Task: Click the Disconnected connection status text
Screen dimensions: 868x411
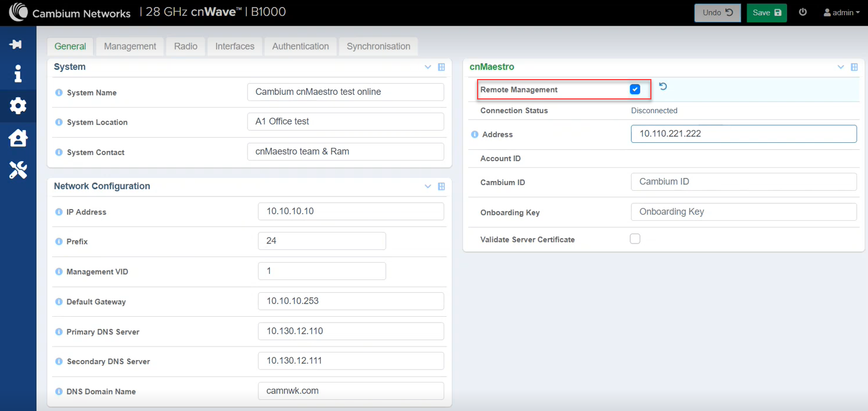Action: pos(654,111)
